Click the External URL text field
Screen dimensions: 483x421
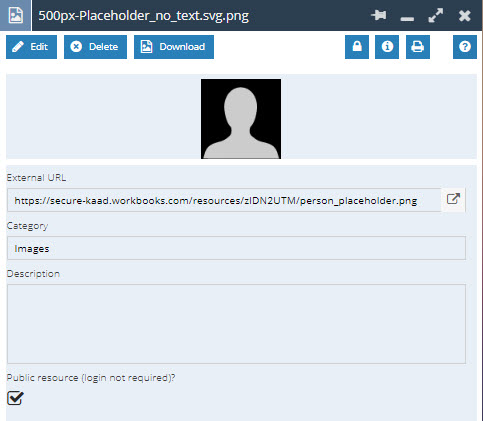(224, 200)
